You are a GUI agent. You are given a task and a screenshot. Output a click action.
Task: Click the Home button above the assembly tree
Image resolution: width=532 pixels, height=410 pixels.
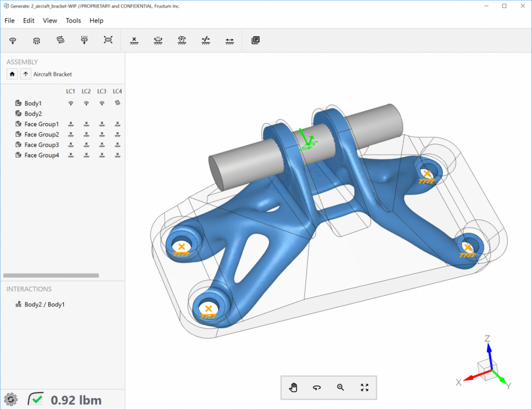(x=11, y=74)
